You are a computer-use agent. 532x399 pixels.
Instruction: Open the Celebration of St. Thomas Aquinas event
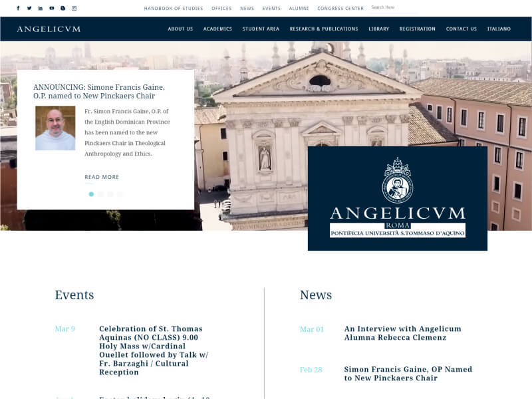coord(154,350)
